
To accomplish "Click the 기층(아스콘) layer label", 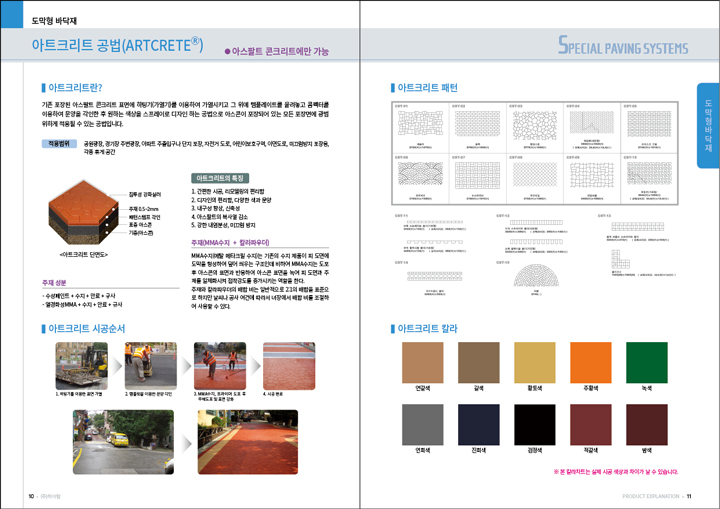I will pos(141,233).
